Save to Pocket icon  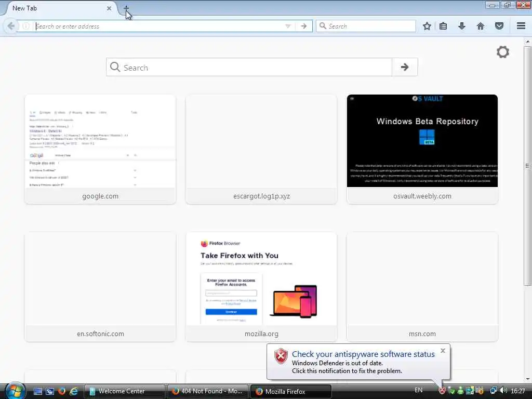499,26
